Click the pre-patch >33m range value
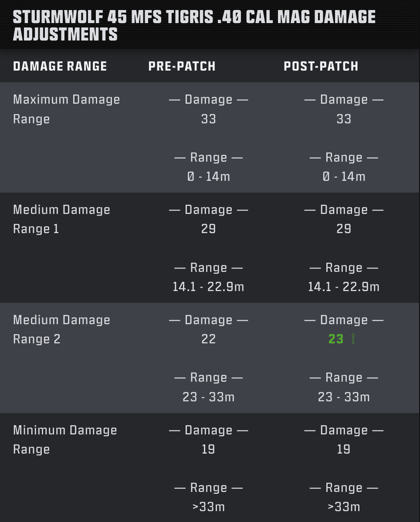The height and width of the screenshot is (522, 420). tap(208, 507)
